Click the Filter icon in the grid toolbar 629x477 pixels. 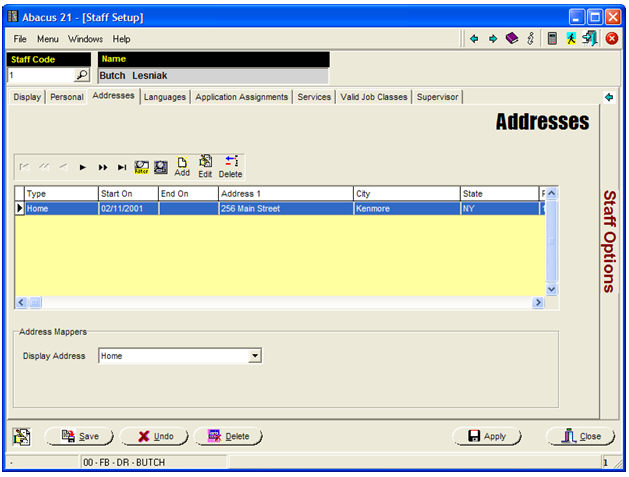click(x=142, y=167)
